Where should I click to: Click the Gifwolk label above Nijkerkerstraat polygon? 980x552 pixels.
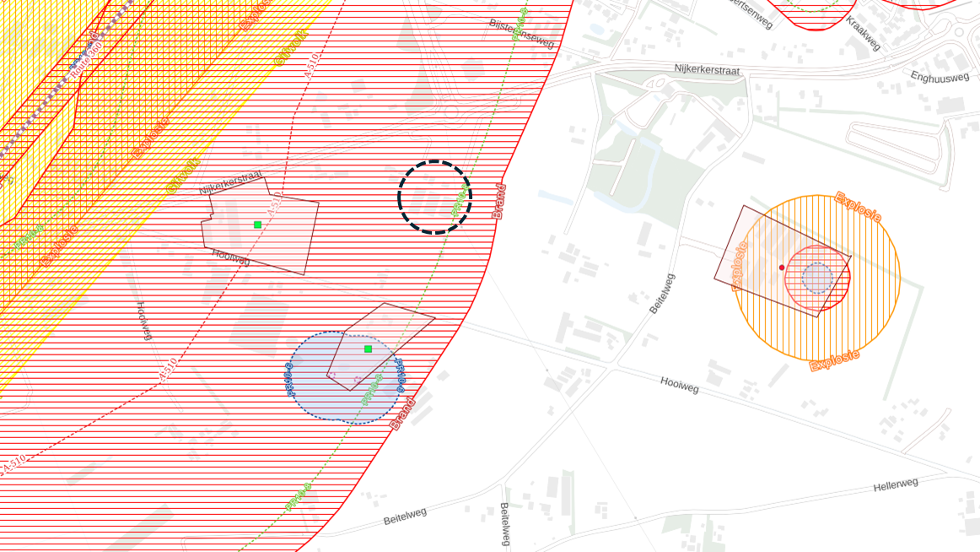183,176
